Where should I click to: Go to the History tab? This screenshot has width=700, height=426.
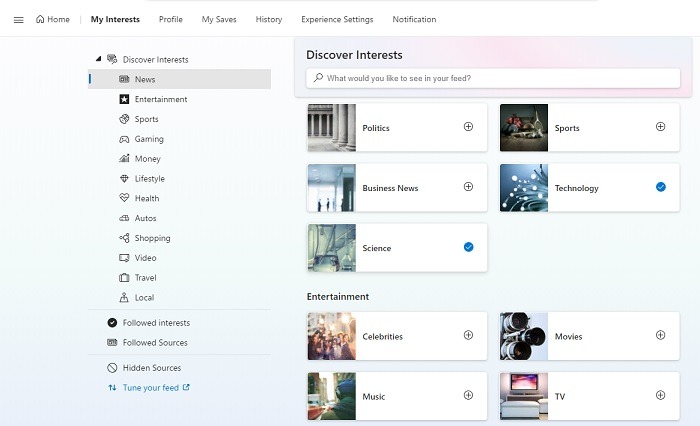pos(269,19)
